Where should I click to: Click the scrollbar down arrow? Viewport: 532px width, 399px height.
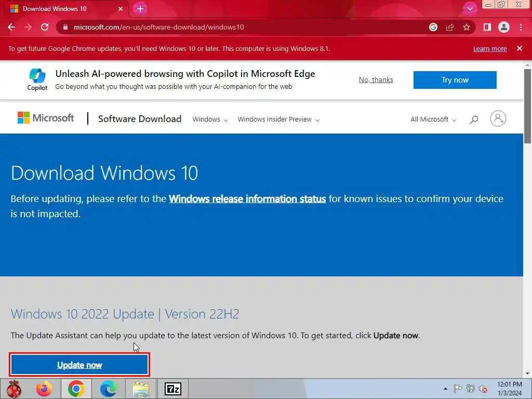(x=528, y=374)
